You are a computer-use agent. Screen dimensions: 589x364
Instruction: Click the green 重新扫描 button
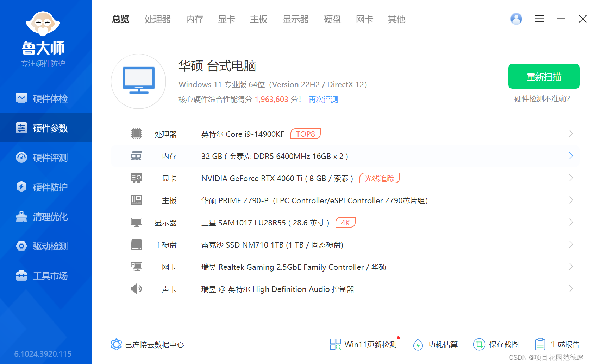tap(544, 76)
